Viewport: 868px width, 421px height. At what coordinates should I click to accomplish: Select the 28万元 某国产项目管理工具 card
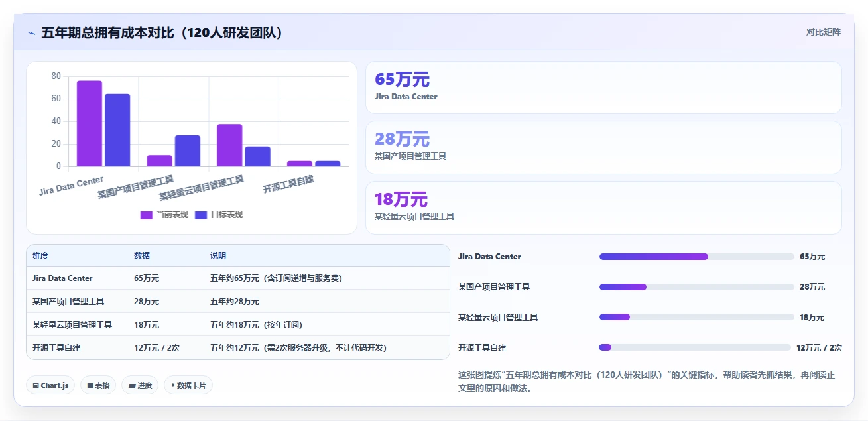pyautogui.click(x=603, y=147)
